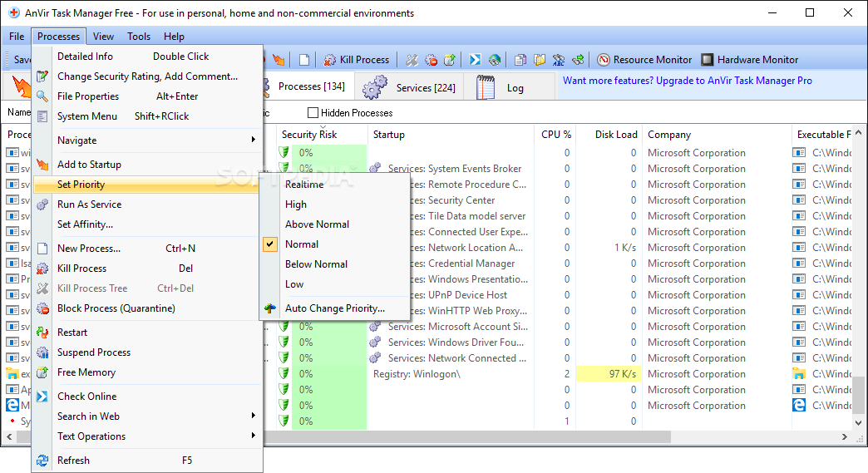Sort by Startup column header

[x=451, y=135]
